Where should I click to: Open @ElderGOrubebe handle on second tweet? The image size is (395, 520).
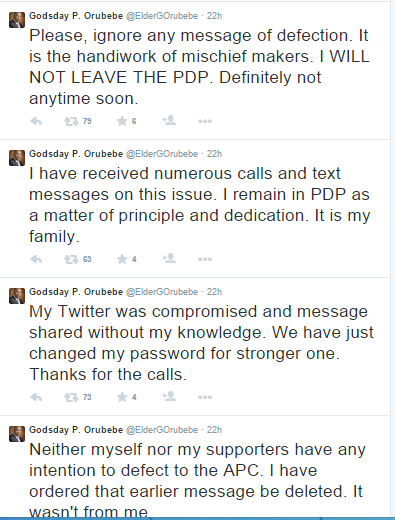(162, 154)
